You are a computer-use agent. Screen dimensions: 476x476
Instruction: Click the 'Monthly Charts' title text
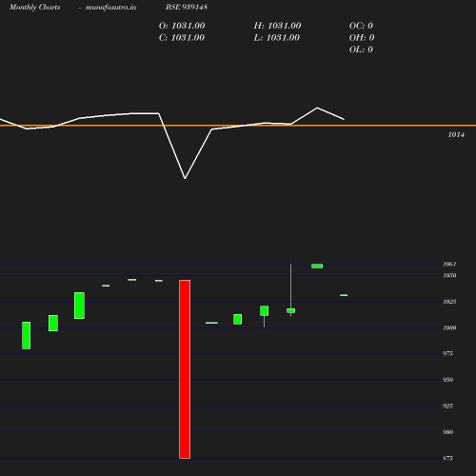[x=35, y=7]
